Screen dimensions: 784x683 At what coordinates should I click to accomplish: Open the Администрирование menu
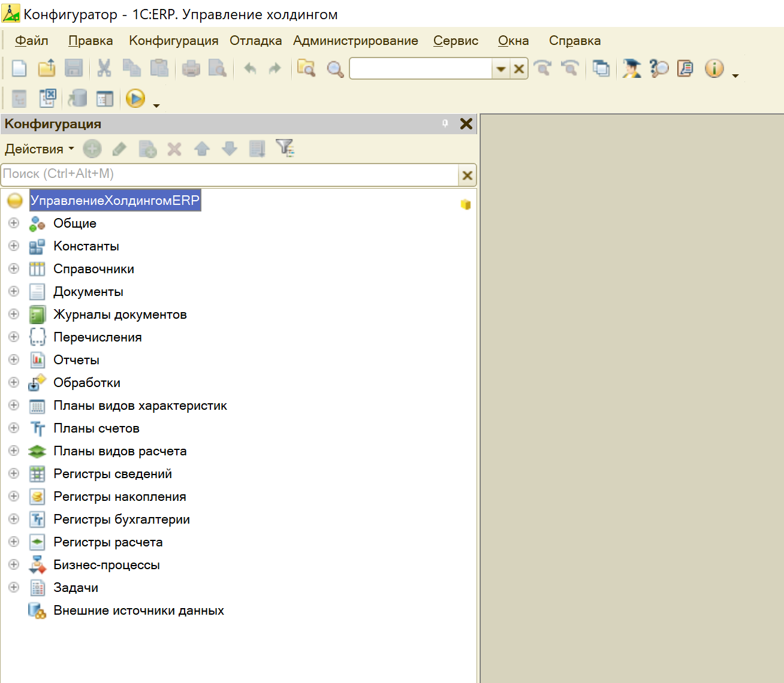pos(355,41)
